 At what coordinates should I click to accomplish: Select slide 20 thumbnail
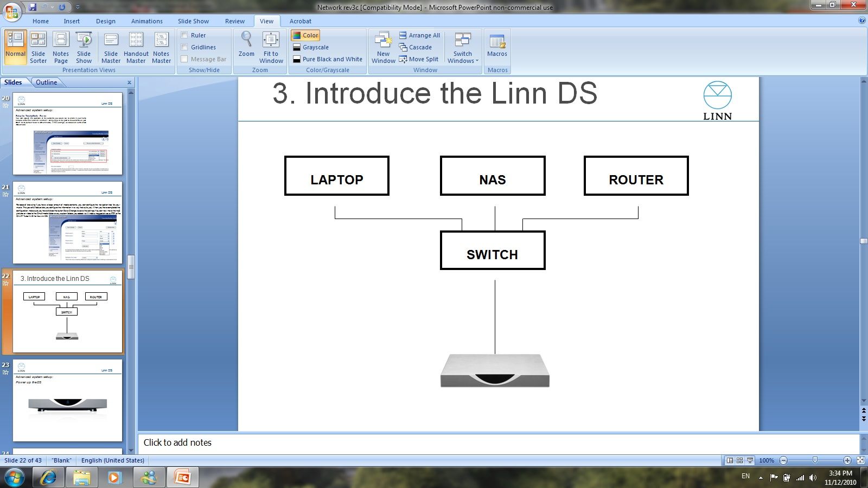67,133
